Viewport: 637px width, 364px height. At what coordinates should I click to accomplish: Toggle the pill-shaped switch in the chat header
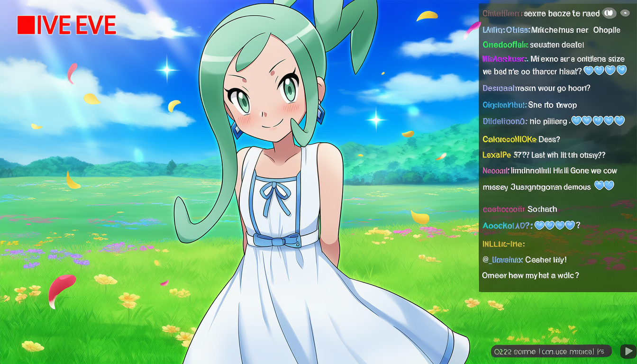[x=609, y=13]
